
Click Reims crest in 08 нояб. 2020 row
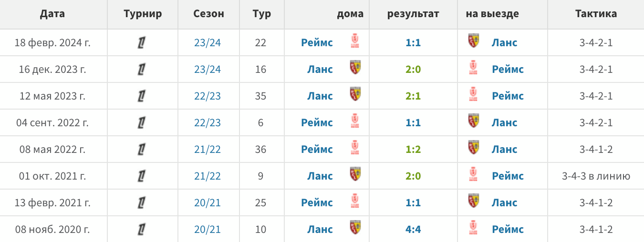[474, 227]
